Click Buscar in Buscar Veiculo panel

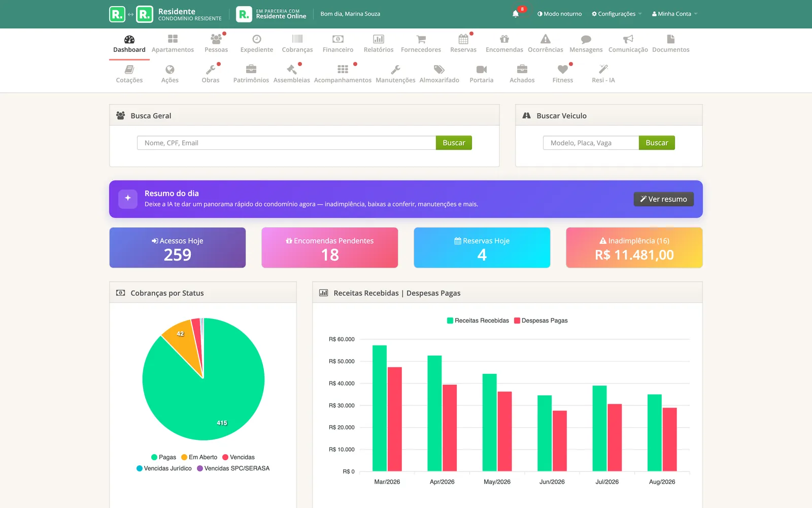(657, 143)
